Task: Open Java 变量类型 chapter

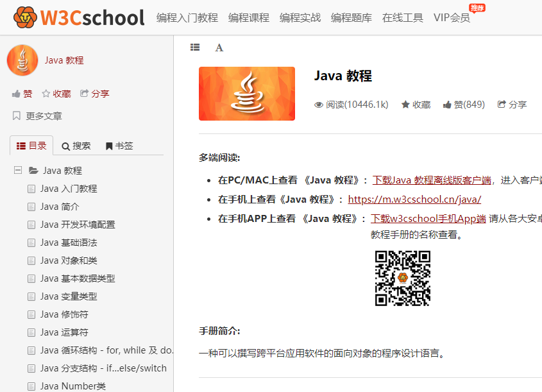Action: (69, 296)
